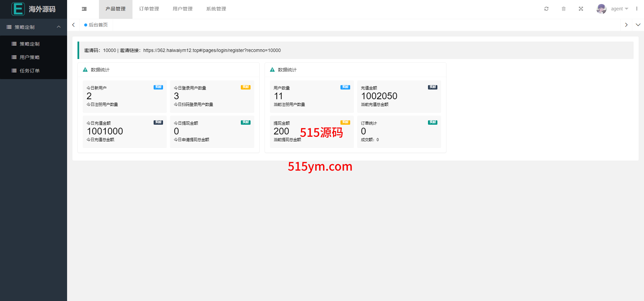
Task: Select the 产品管理 top menu
Action: pyautogui.click(x=115, y=9)
